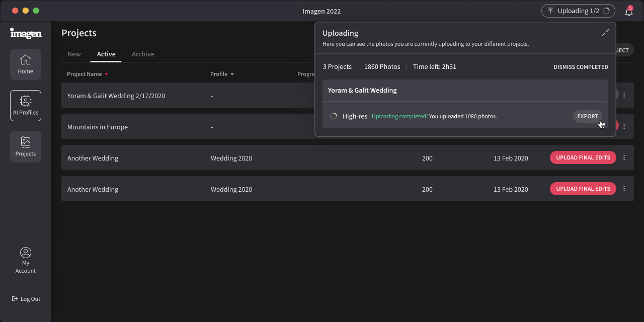
Task: Collapse the Uploading panel
Action: click(605, 33)
